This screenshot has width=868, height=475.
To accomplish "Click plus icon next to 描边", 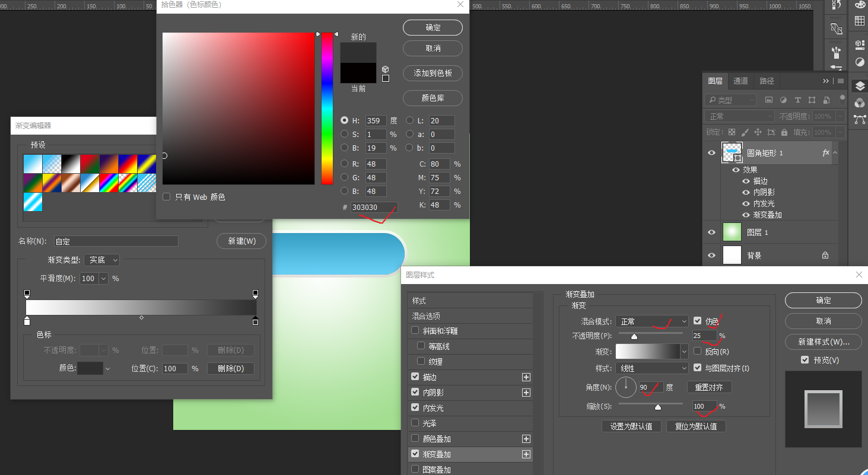I will [x=526, y=377].
